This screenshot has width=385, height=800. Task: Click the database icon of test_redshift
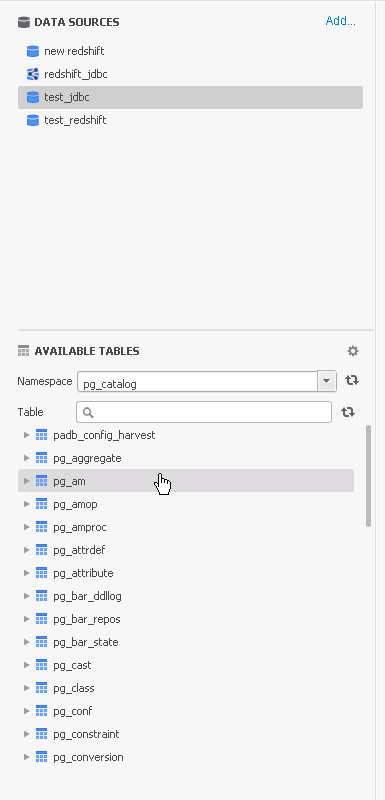[33, 120]
